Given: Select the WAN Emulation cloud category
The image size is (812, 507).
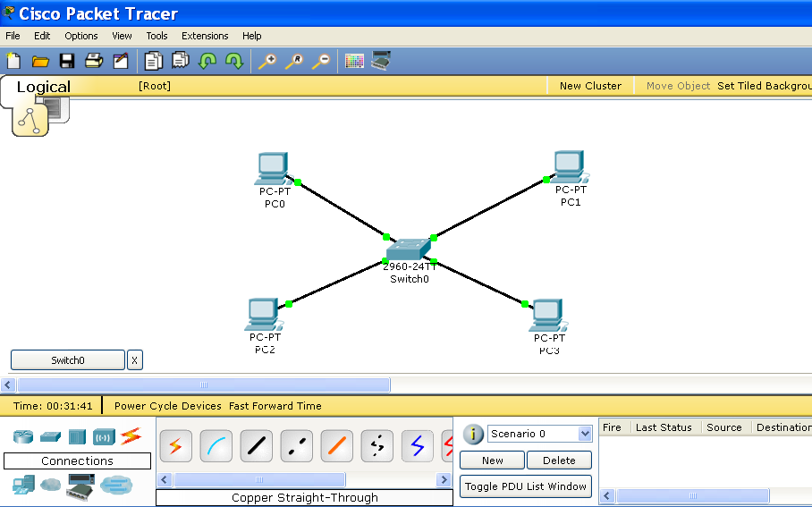Looking at the screenshot, I should pyautogui.click(x=50, y=486).
